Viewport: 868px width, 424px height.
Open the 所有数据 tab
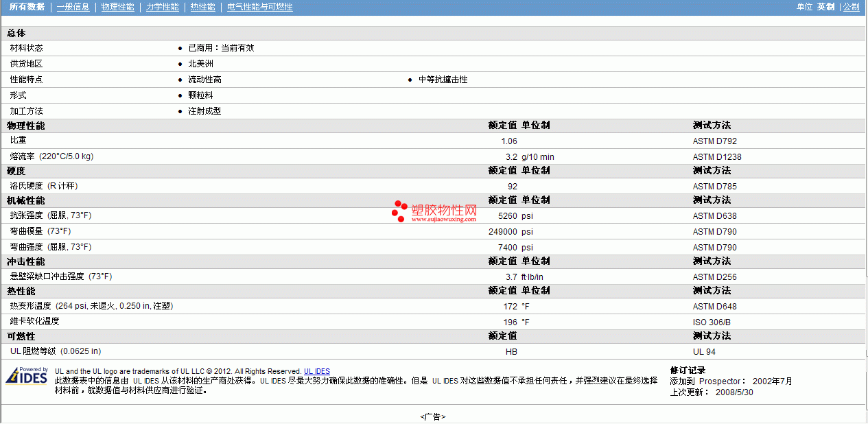coord(27,7)
